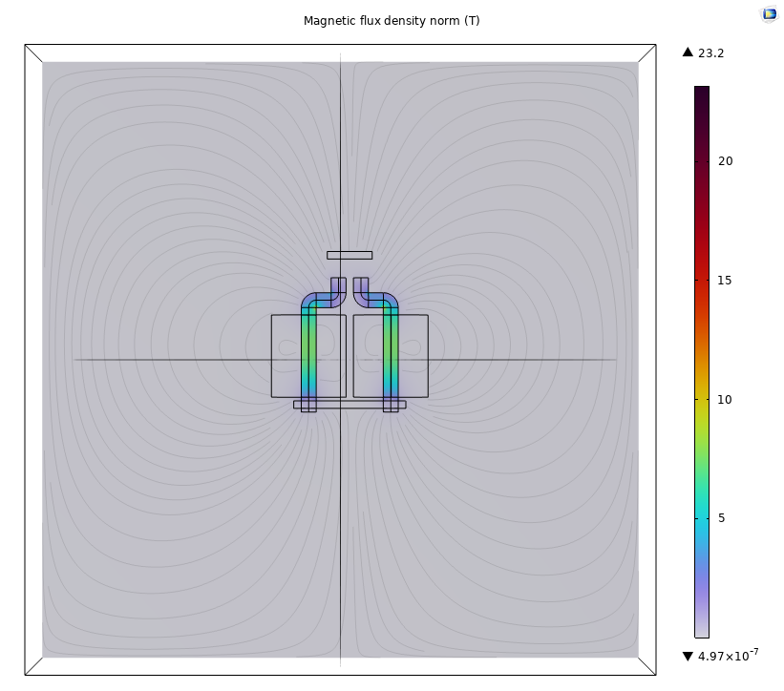Select the right vertical colored core leg
The image size is (784, 691).
click(x=391, y=358)
